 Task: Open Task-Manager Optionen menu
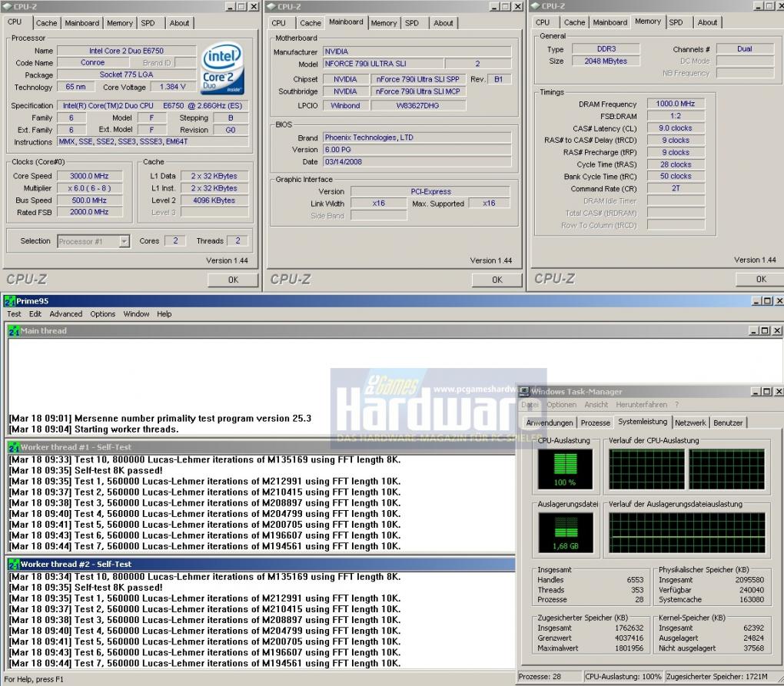point(561,405)
